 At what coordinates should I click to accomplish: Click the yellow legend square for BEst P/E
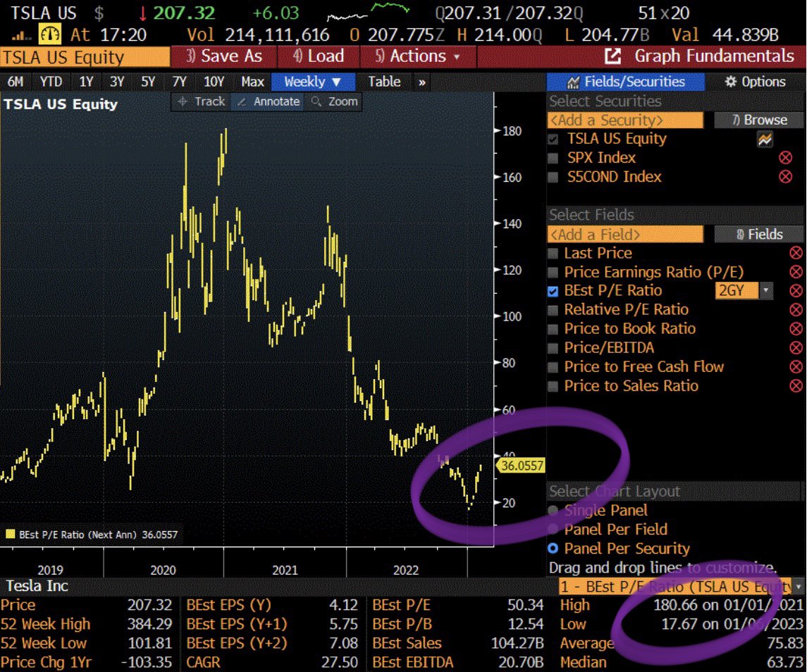10,534
